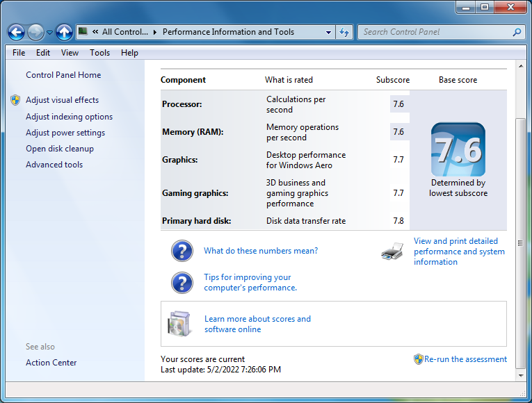
Task: Open Advanced tools link in sidebar
Action: (54, 165)
